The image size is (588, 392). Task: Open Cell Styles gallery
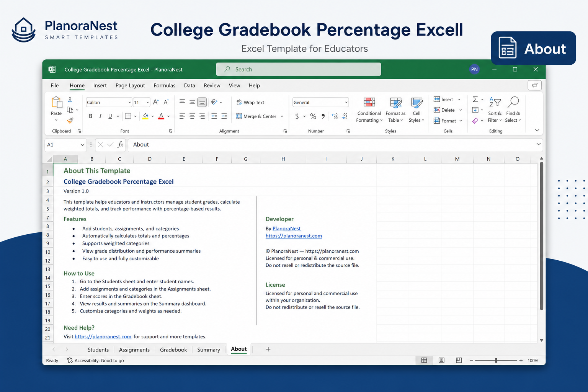point(416,110)
